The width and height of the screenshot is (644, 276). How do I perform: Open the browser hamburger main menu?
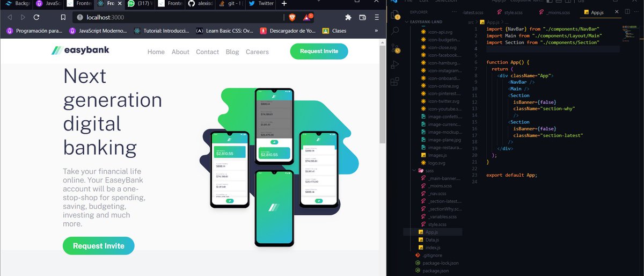pos(376,17)
